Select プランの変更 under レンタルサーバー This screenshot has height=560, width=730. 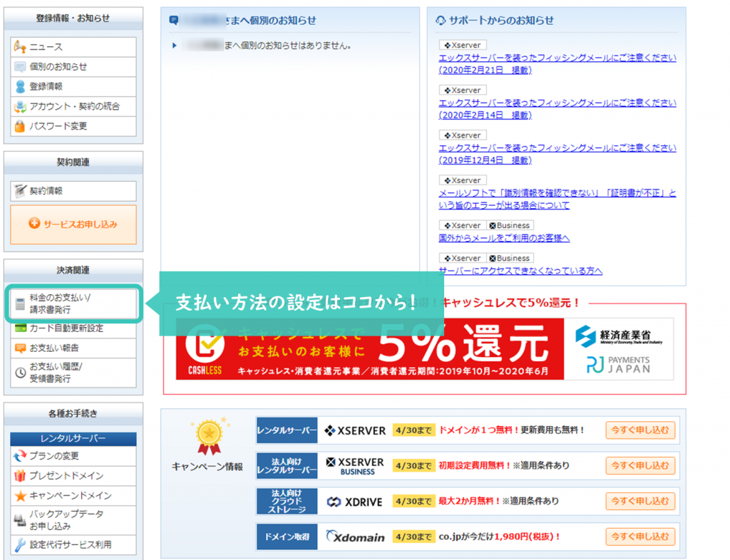(x=73, y=456)
